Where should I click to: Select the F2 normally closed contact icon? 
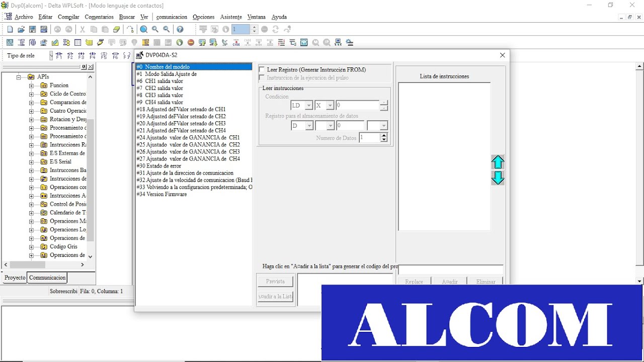70,56
